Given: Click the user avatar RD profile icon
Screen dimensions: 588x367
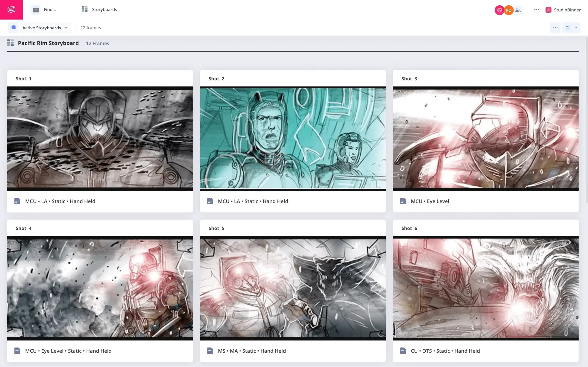Looking at the screenshot, I should [x=509, y=10].
